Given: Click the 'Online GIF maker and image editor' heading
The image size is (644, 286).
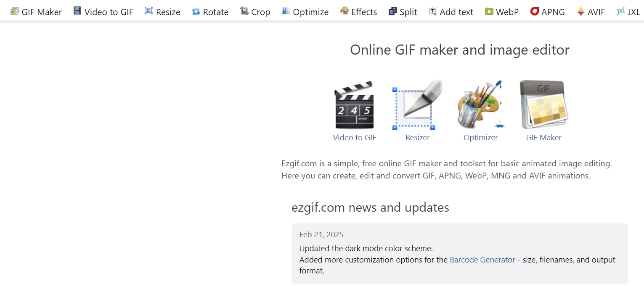Looking at the screenshot, I should point(460,50).
